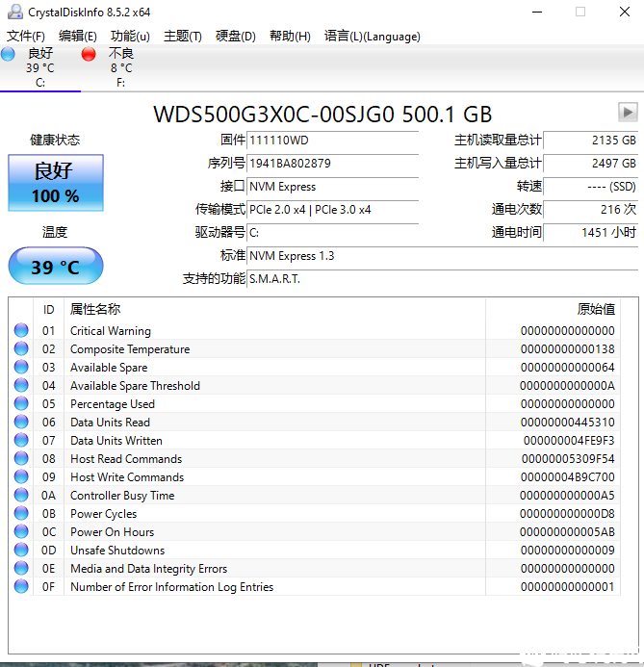Image resolution: width=644 pixels, height=667 pixels.
Task: Click raw value 000000000005AB
Action: point(567,532)
